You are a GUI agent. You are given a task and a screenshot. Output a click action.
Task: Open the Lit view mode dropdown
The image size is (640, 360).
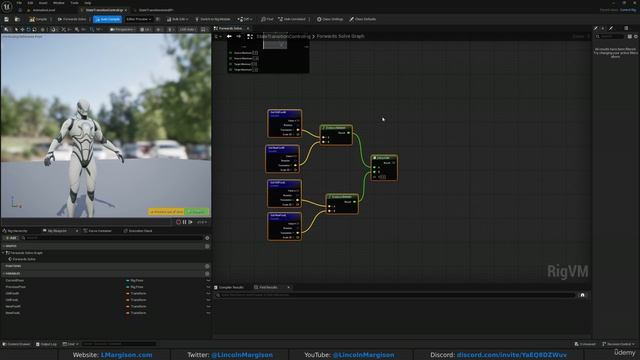coord(145,29)
